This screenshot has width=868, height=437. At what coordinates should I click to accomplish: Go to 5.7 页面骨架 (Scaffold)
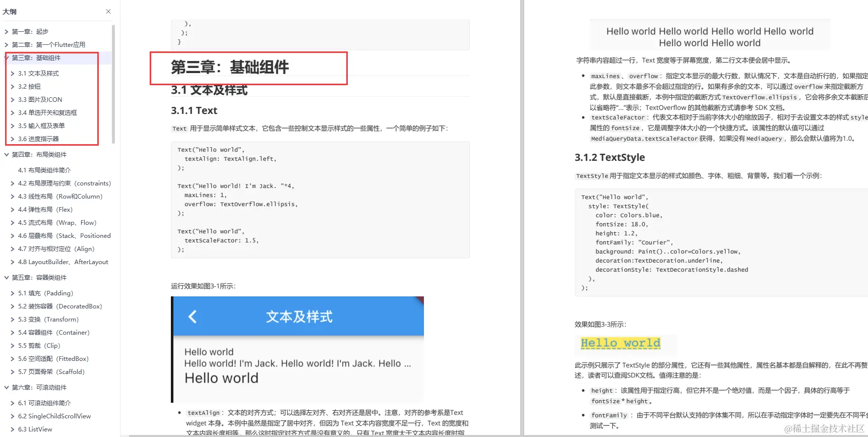(x=51, y=371)
